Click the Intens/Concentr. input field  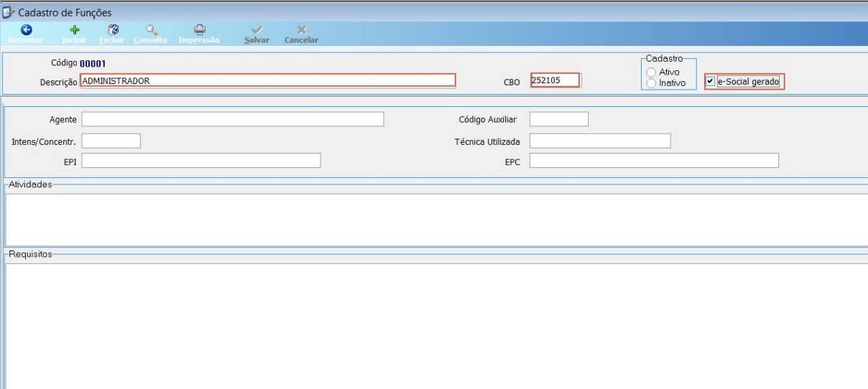(x=111, y=140)
